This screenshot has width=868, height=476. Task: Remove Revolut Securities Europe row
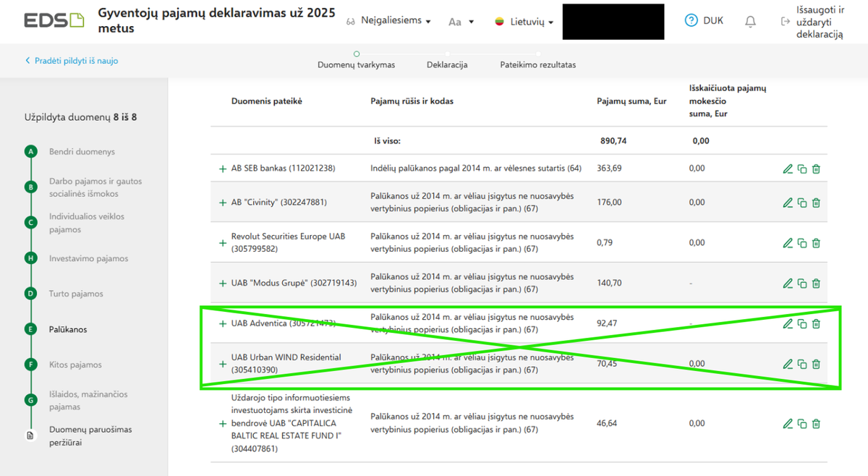pos(816,243)
